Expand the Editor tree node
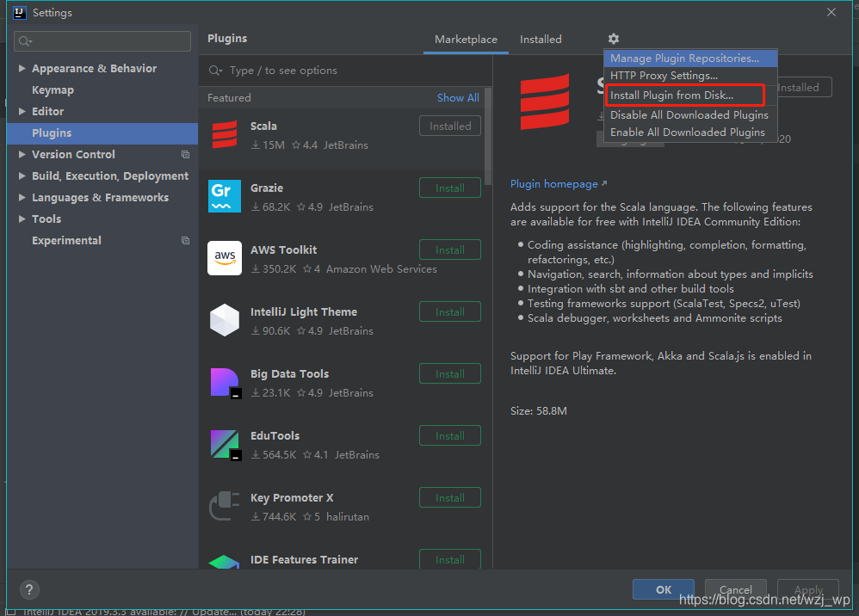Screen dimensions: 859x616 pos(22,111)
